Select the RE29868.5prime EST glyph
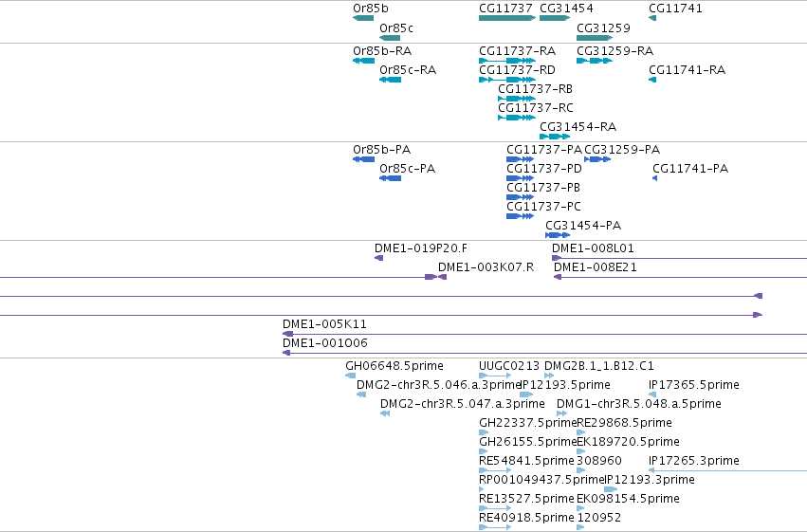Viewport: 807px width, 532px height. (x=580, y=432)
